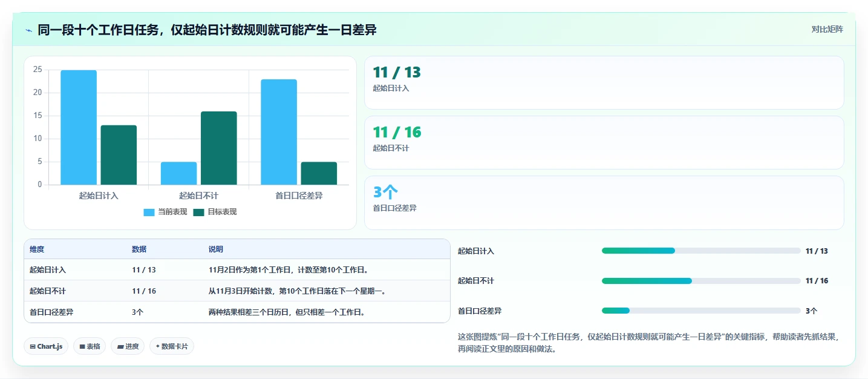Screen dimensions: 868x379
Task: Click the 当前表现 legend text
Action: click(x=172, y=212)
